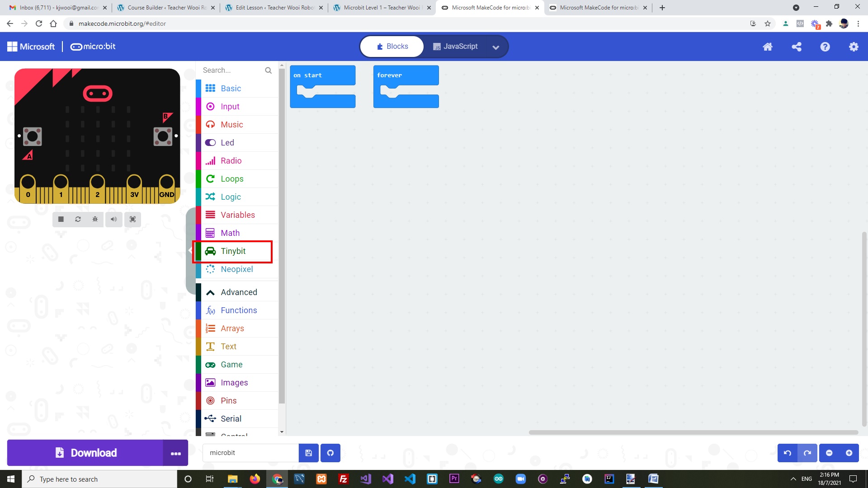
Task: Zoom in on the workspace
Action: click(849, 453)
